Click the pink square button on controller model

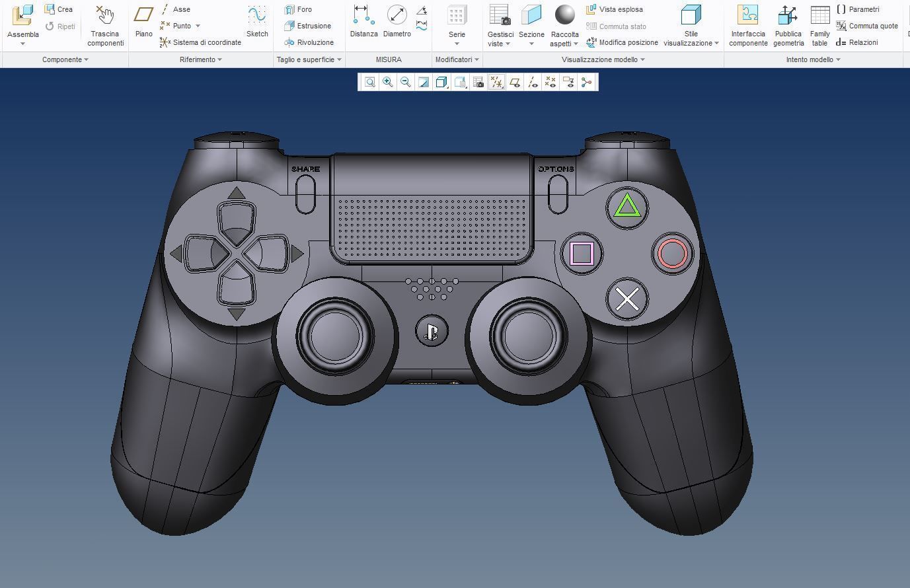[x=582, y=254]
